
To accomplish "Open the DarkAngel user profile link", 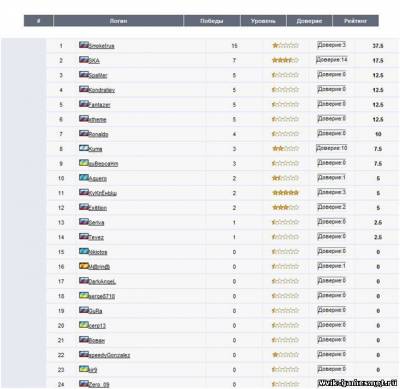I will coord(102,282).
